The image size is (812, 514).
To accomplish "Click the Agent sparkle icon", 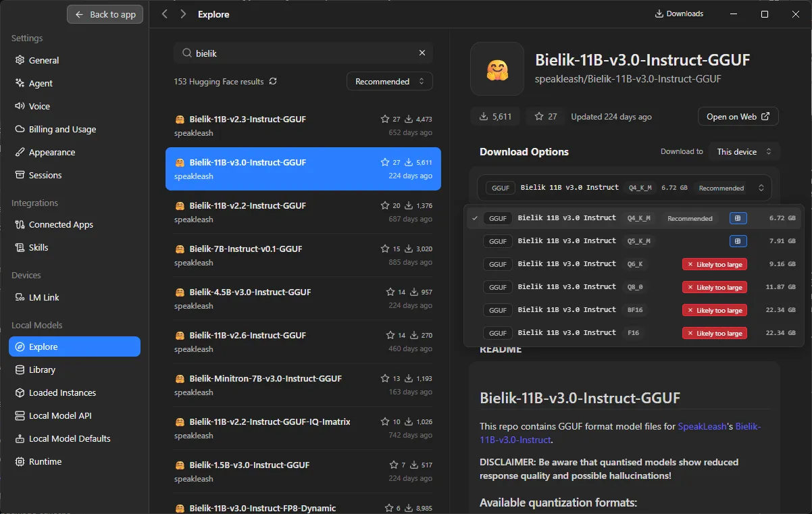I will (x=20, y=83).
